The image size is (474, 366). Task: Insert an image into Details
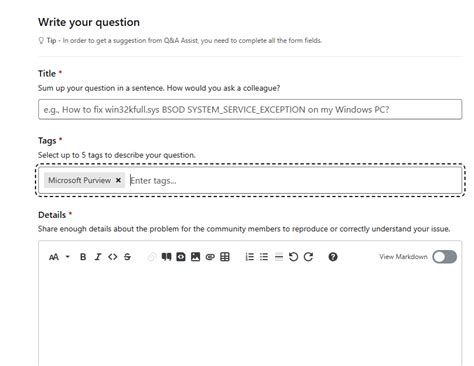pyautogui.click(x=195, y=257)
